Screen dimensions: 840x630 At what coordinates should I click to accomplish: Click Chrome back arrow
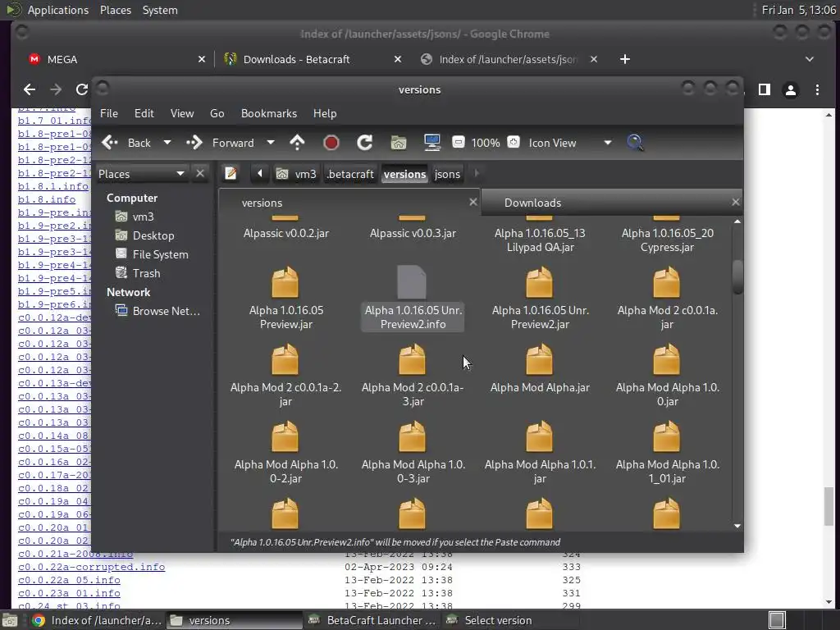tap(30, 89)
